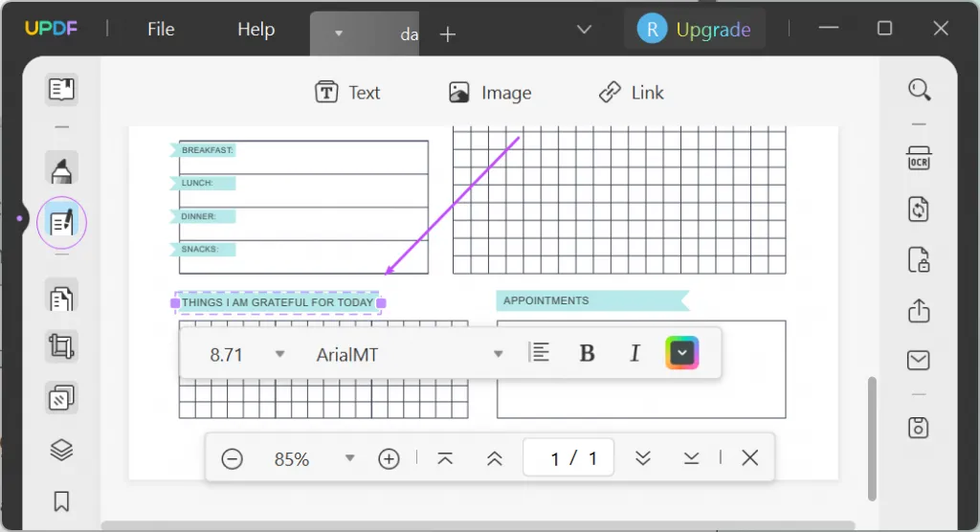The image size is (980, 532).
Task: Open the Organize Pages tool
Action: (61, 298)
